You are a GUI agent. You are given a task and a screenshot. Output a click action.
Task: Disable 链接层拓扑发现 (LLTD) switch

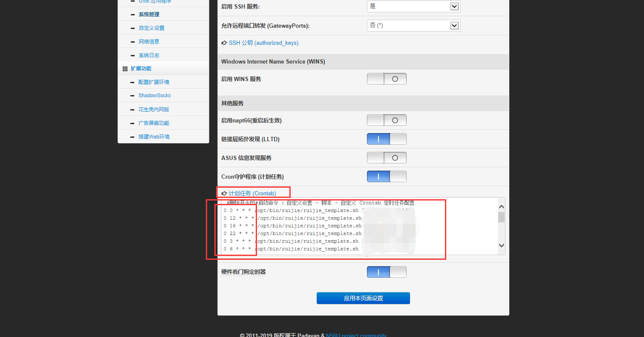[x=386, y=139]
